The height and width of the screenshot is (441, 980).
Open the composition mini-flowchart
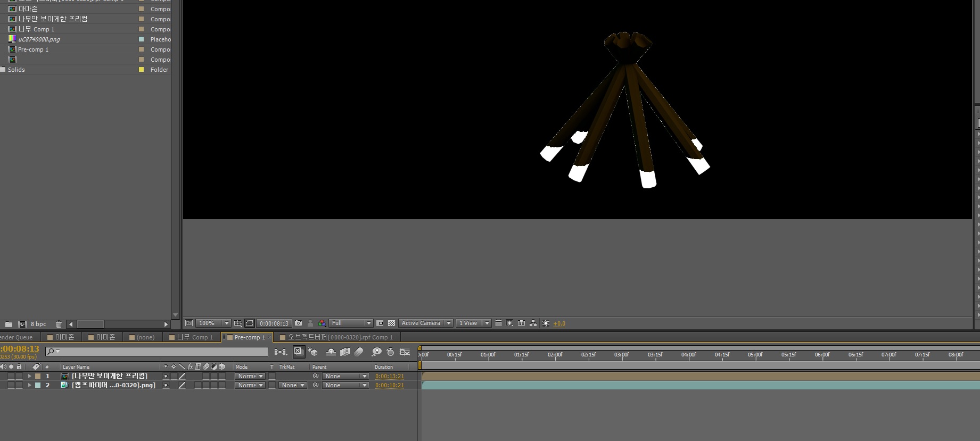tap(280, 352)
